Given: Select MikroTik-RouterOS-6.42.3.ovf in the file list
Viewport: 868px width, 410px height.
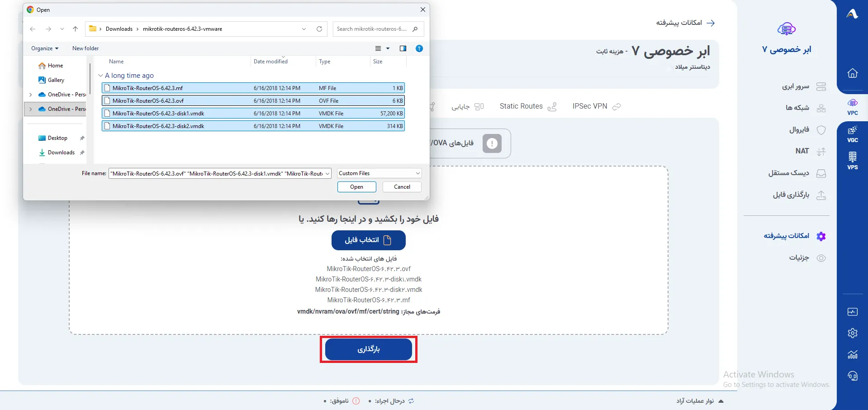Looking at the screenshot, I should pos(253,100).
